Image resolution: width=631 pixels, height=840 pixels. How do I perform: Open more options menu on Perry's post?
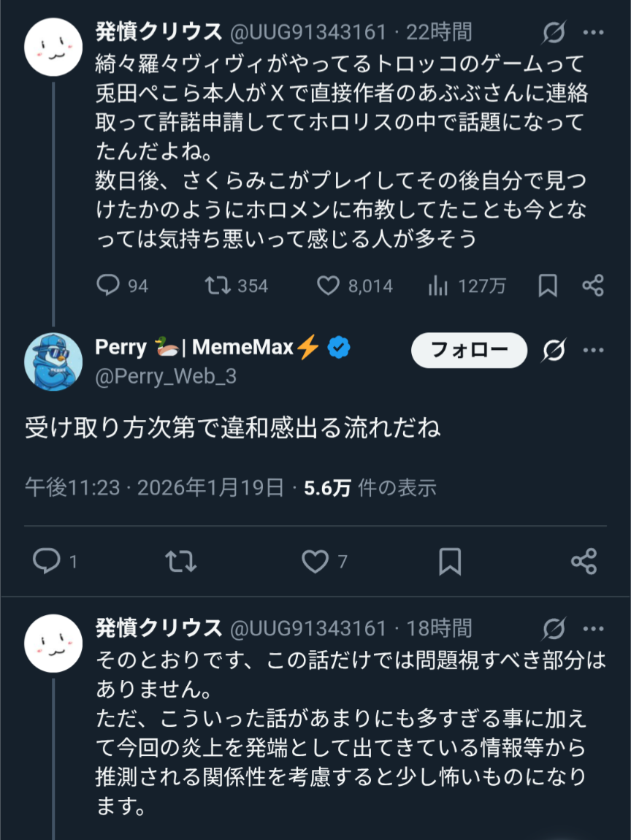click(594, 351)
